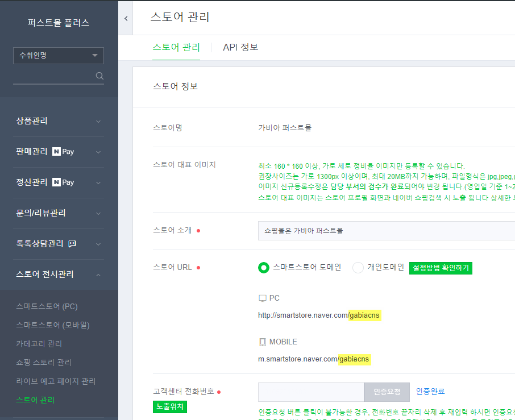The height and width of the screenshot is (420, 515).
Task: Collapse the sidebar with the back arrow
Action: 126,18
